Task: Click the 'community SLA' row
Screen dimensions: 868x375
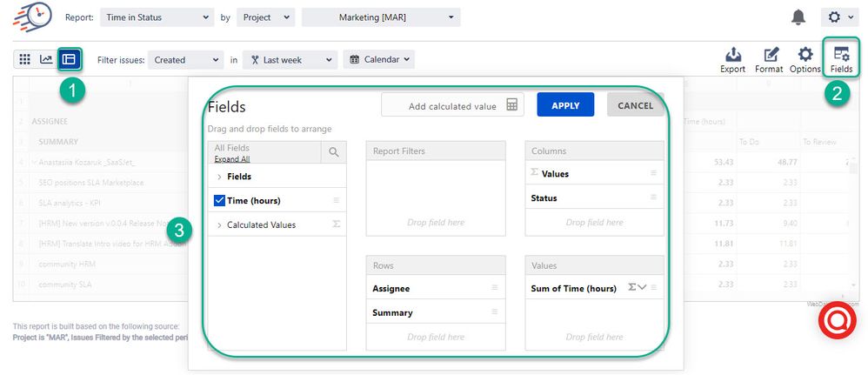Action: 65,285
